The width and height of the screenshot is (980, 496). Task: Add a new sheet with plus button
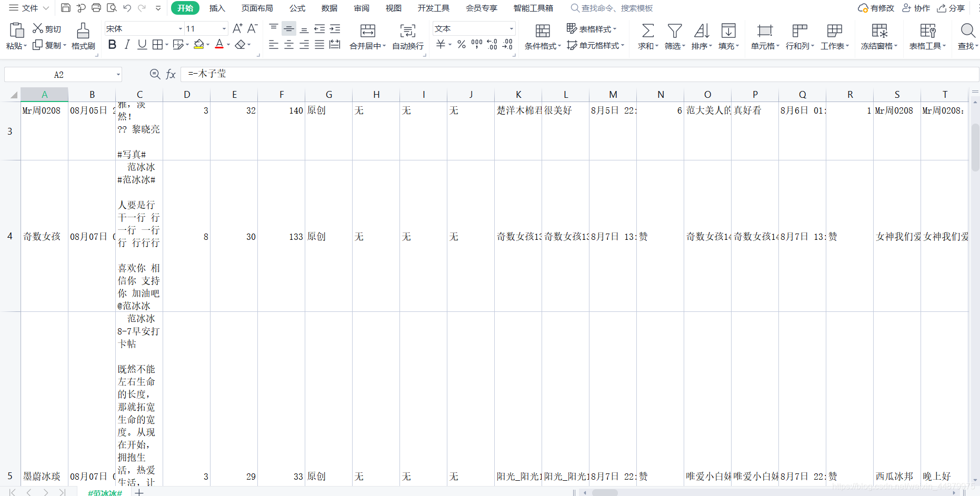[x=139, y=492]
